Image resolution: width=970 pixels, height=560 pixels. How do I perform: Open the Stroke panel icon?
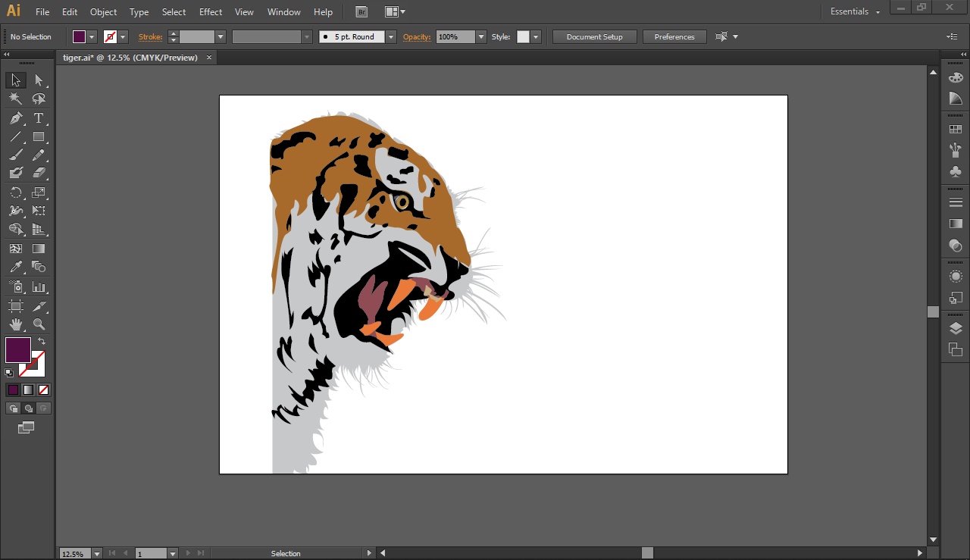pyautogui.click(x=956, y=202)
